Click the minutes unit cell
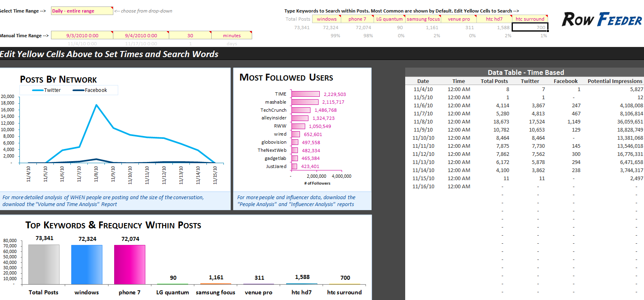 pyautogui.click(x=232, y=36)
